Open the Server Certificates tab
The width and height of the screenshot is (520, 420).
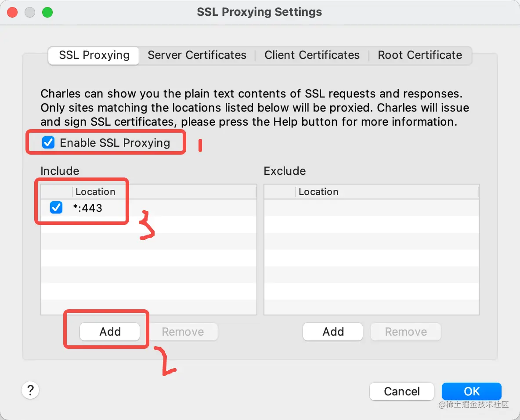197,55
